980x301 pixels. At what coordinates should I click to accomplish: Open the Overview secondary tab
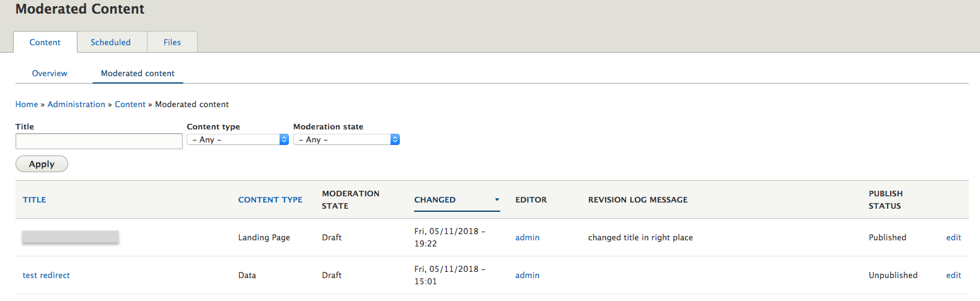(x=50, y=73)
